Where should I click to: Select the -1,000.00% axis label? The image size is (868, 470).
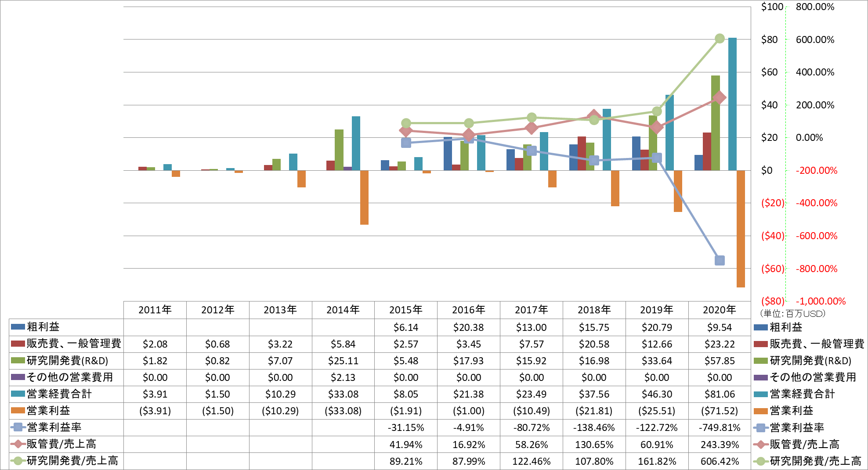[x=821, y=301]
